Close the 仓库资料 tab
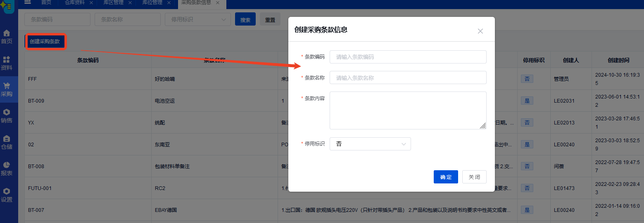 (91, 3)
